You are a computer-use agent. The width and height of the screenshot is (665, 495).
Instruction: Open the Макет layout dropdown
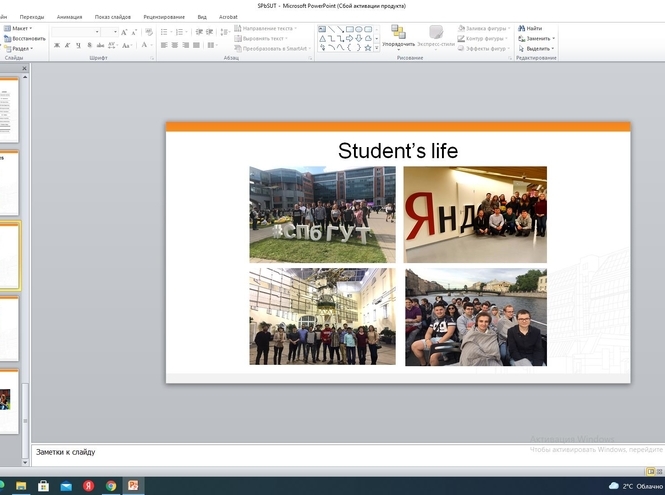(x=21, y=29)
